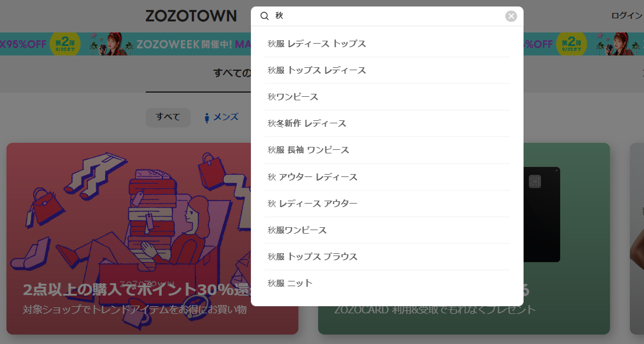Click the ZOZOTOWN logo
This screenshot has height=344, width=644.
click(x=189, y=16)
